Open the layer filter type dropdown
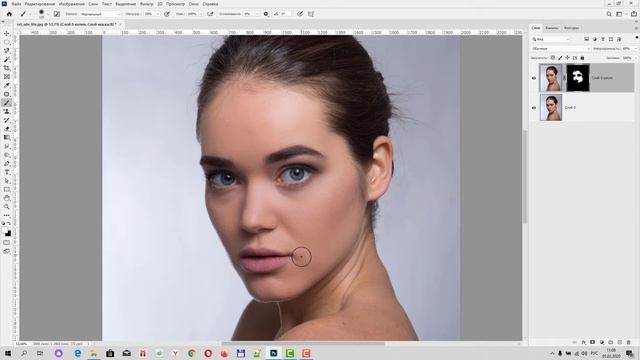 pyautogui.click(x=551, y=39)
